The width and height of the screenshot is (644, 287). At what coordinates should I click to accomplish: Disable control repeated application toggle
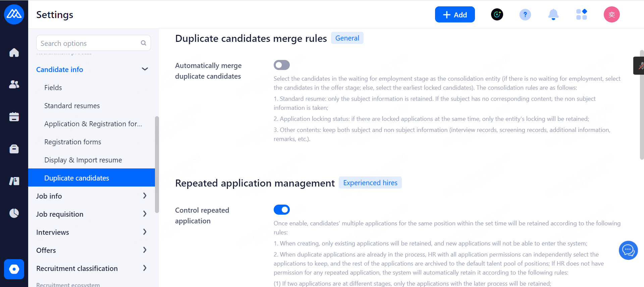tap(281, 210)
